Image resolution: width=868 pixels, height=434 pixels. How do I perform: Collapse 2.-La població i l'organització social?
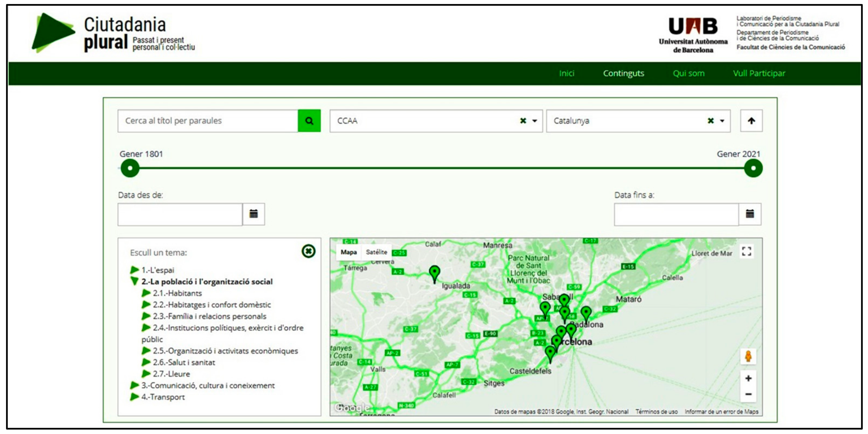pos(134,281)
